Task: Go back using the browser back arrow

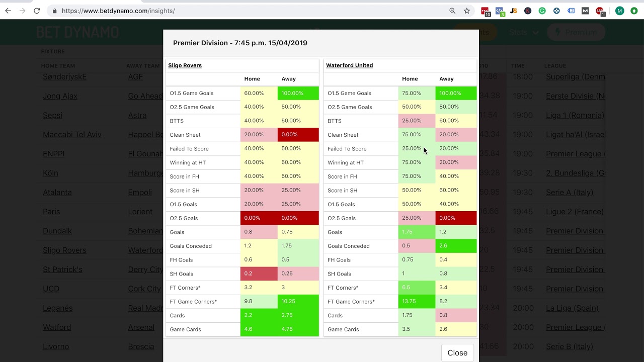Action: tap(8, 11)
